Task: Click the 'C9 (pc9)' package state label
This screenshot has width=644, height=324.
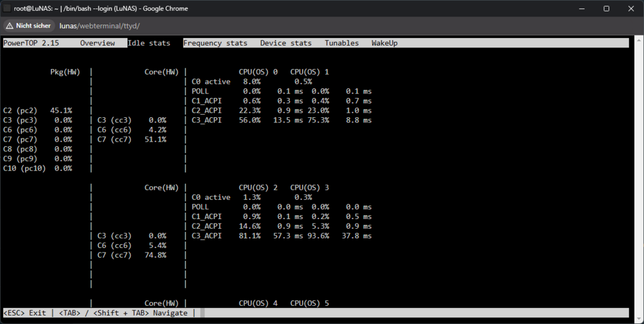Action: pos(20,159)
